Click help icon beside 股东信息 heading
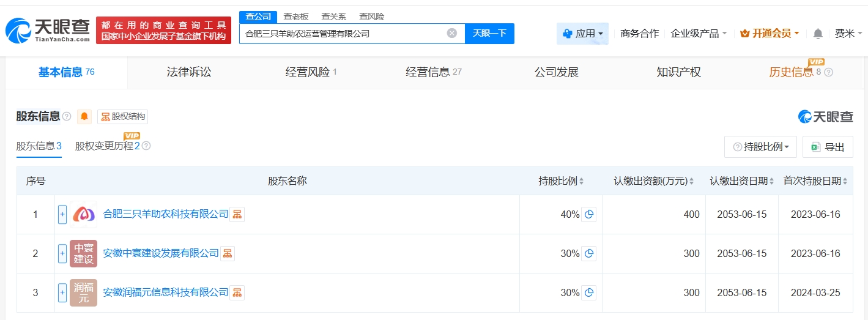 [67, 116]
